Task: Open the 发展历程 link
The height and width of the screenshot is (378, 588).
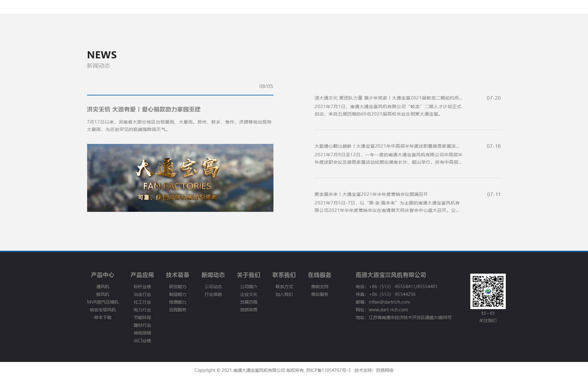Action: pos(249,302)
